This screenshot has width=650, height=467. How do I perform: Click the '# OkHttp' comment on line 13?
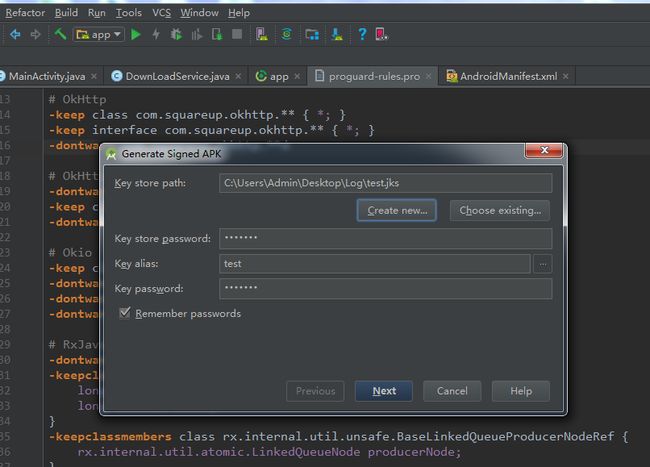(78, 99)
